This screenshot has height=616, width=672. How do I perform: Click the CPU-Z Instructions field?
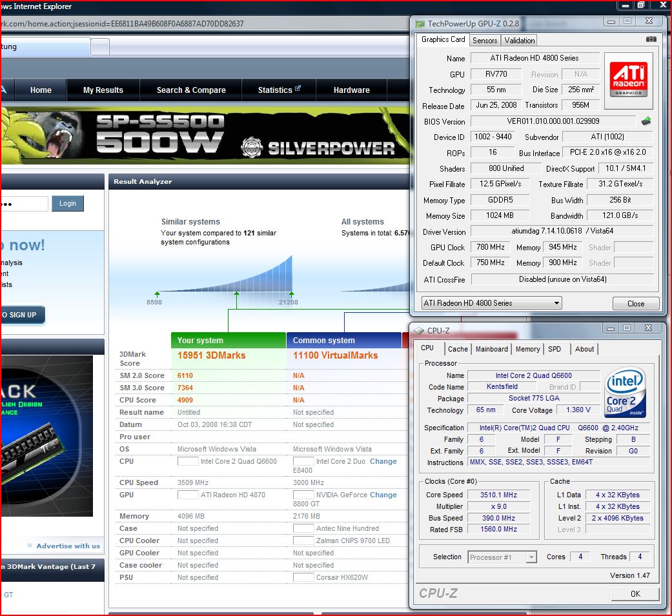[559, 462]
